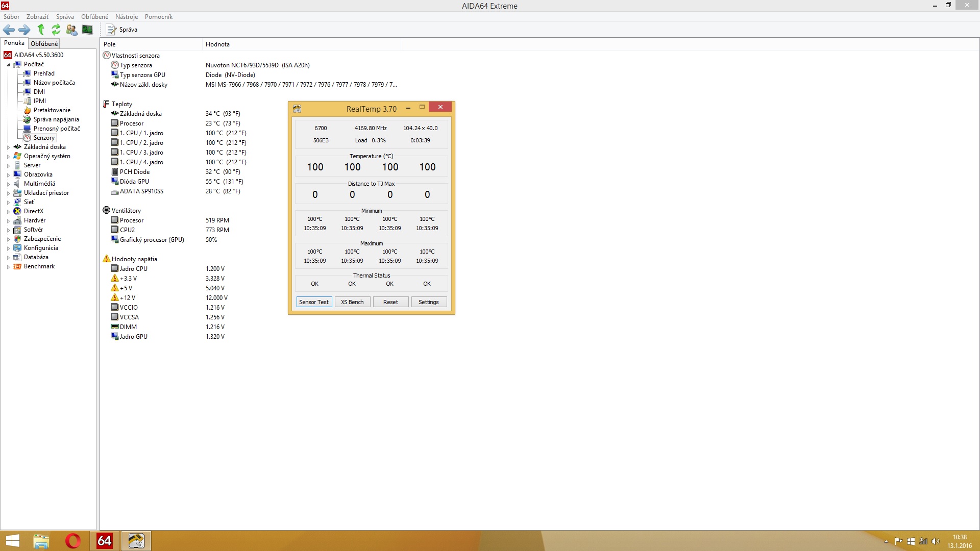Select Názov počítača in the tree

[x=54, y=83]
